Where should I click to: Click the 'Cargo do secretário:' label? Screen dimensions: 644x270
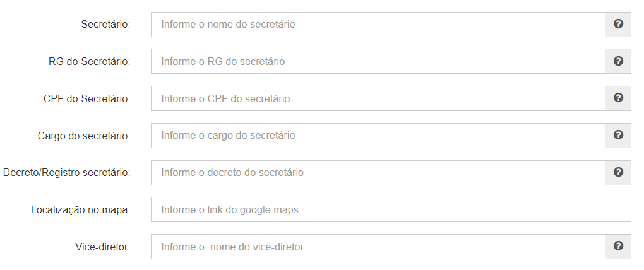[x=84, y=136]
